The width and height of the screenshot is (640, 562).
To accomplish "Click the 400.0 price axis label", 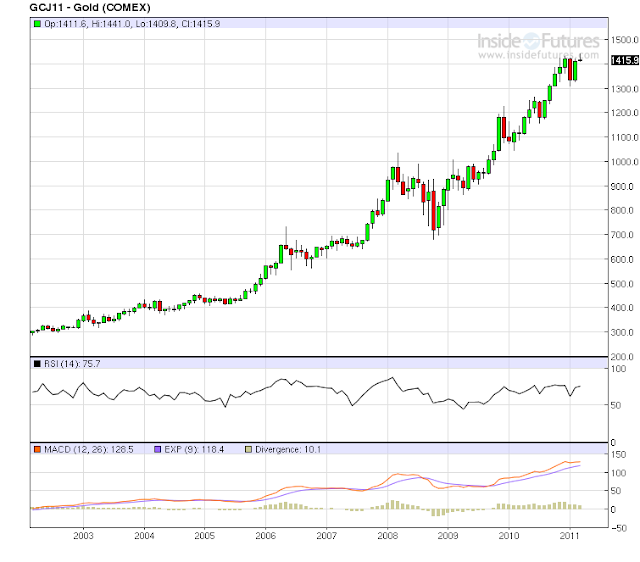I will click(x=622, y=308).
